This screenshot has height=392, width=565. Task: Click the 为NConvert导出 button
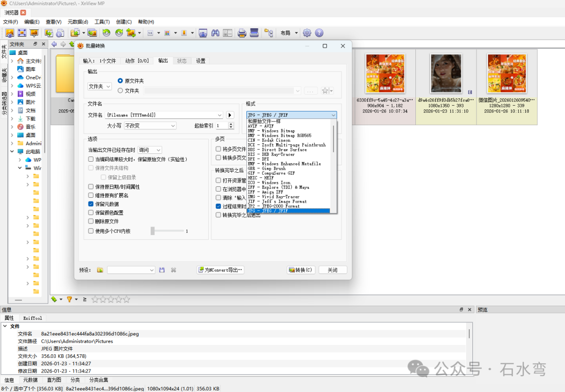pos(221,270)
